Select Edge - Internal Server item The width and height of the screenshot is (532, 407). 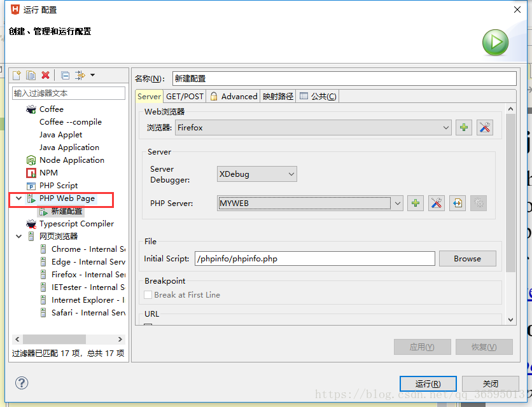coord(88,262)
